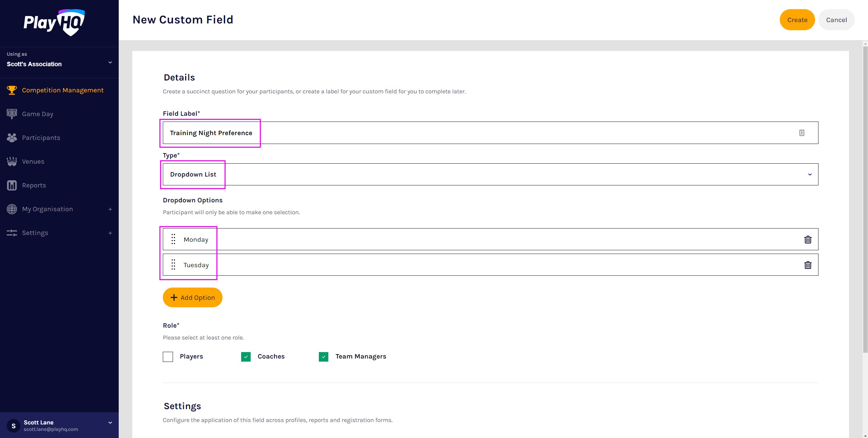The image size is (868, 438).
Task: Grab the Tuesday option drag handle
Action: coord(173,264)
